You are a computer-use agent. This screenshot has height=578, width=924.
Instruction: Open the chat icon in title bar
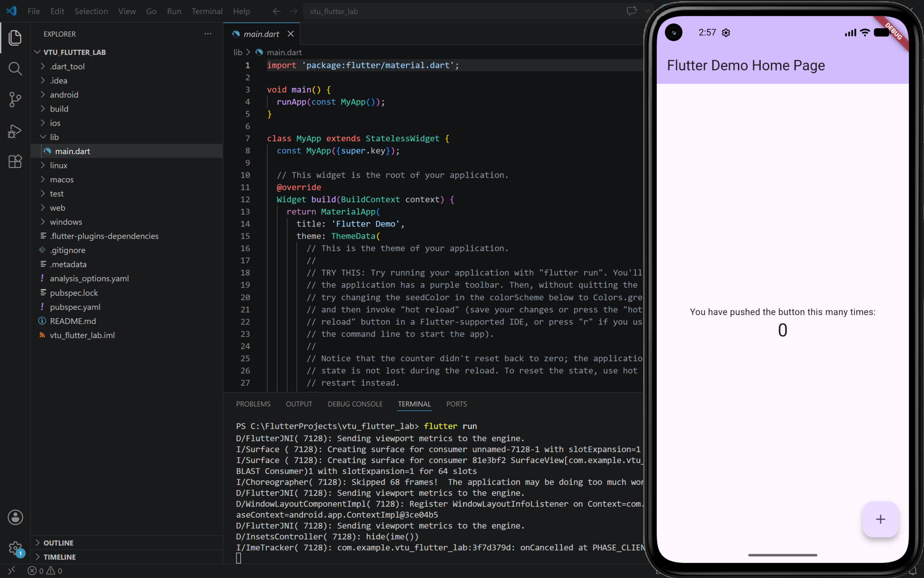point(632,11)
